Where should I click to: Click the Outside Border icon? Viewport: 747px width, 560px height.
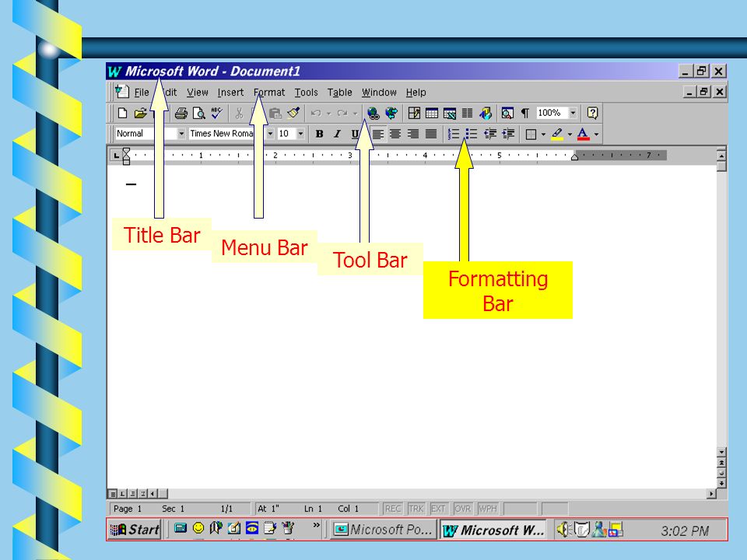coord(531,135)
